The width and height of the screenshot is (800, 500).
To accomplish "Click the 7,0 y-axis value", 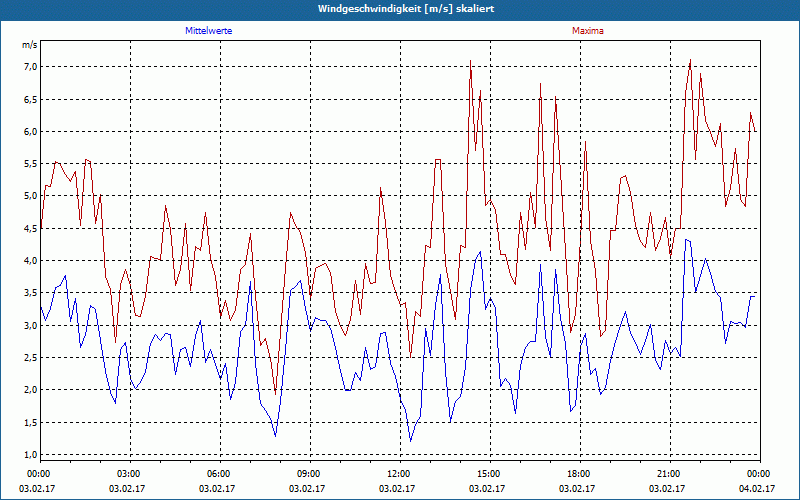I will click(31, 67).
